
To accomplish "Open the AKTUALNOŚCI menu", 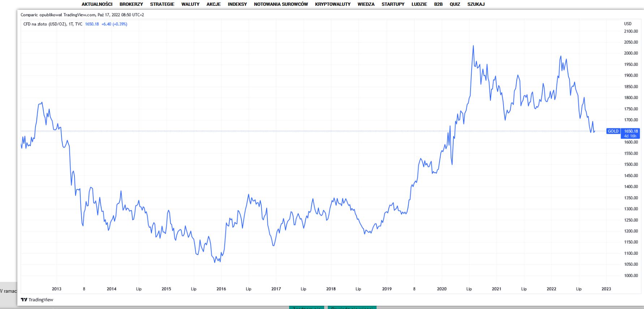I will (97, 4).
